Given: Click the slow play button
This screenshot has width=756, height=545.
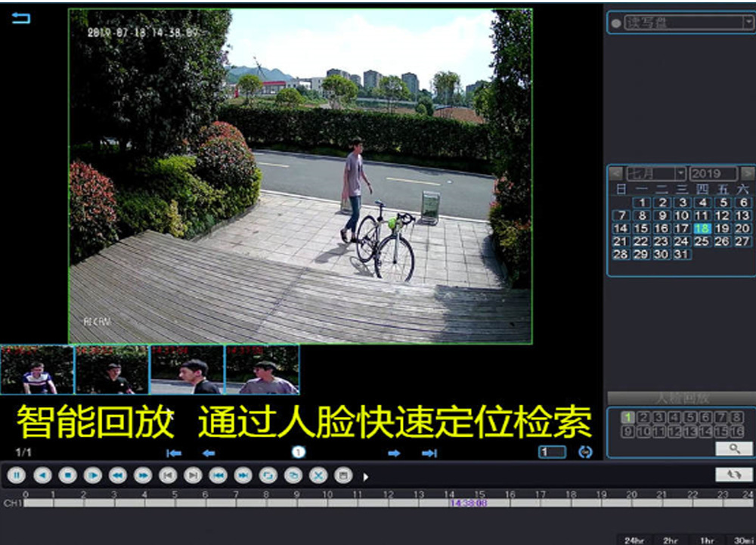Looking at the screenshot, I should point(92,475).
